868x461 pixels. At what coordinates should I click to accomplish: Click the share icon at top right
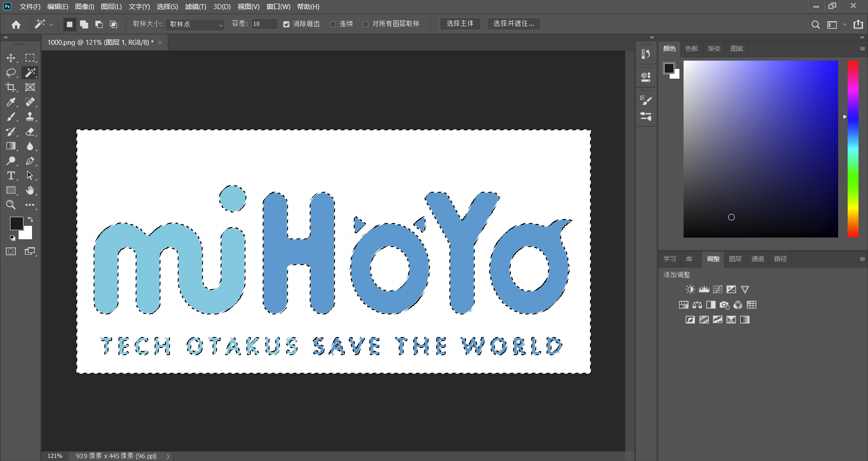[x=858, y=24]
